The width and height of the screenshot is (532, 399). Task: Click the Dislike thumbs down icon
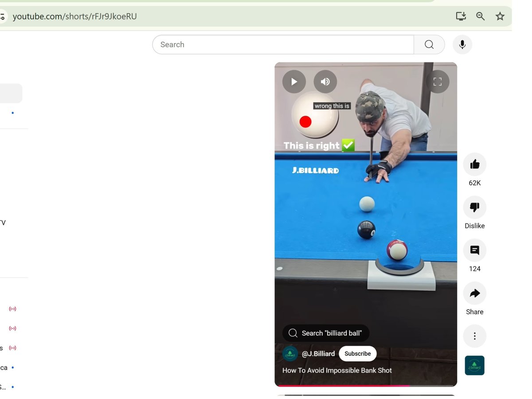(474, 207)
